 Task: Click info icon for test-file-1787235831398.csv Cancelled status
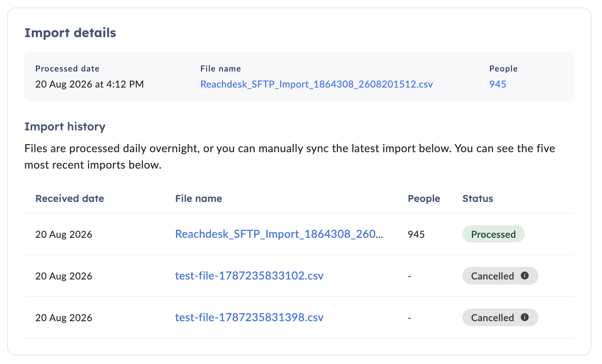tap(525, 317)
